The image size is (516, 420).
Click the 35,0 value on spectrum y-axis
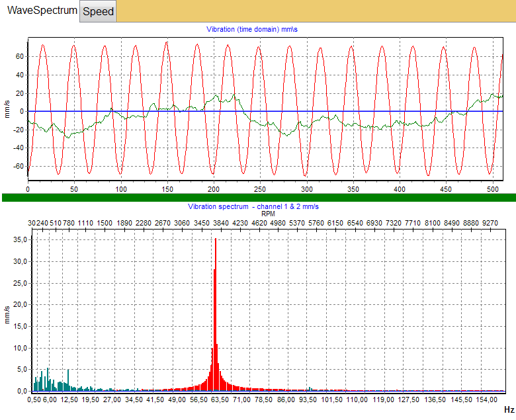(19, 240)
